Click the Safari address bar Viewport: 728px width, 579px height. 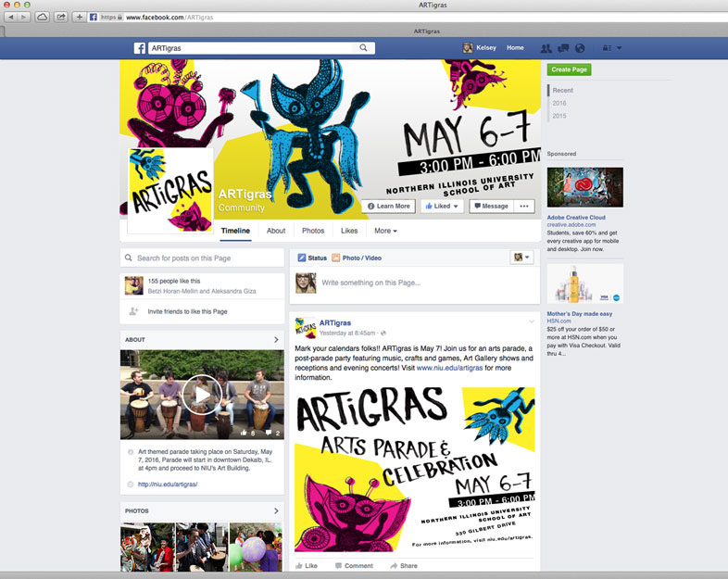(408, 18)
